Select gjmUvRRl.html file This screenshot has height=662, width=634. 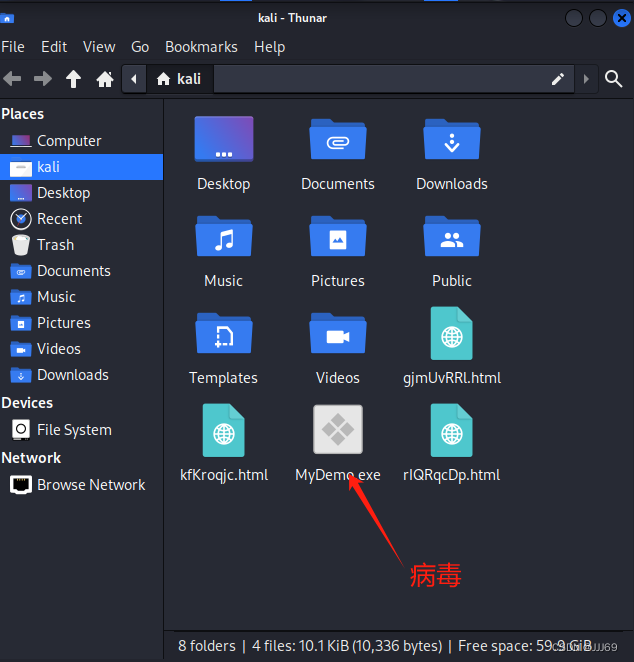click(x=452, y=334)
